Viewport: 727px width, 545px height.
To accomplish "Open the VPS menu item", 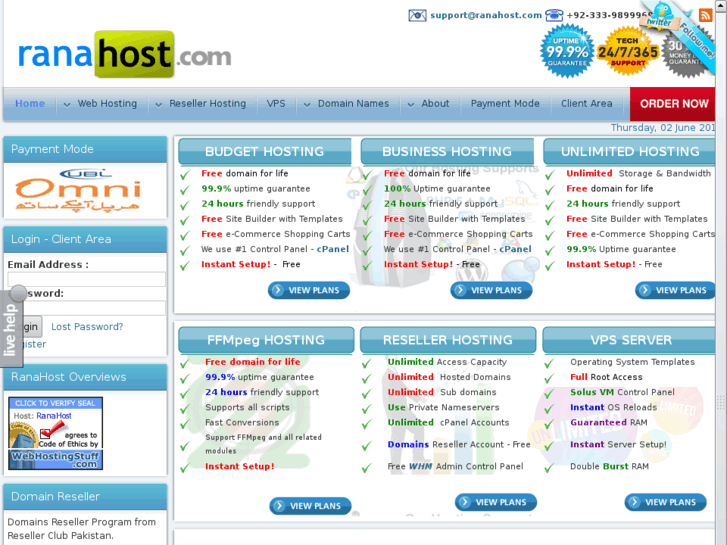I will coord(276,103).
